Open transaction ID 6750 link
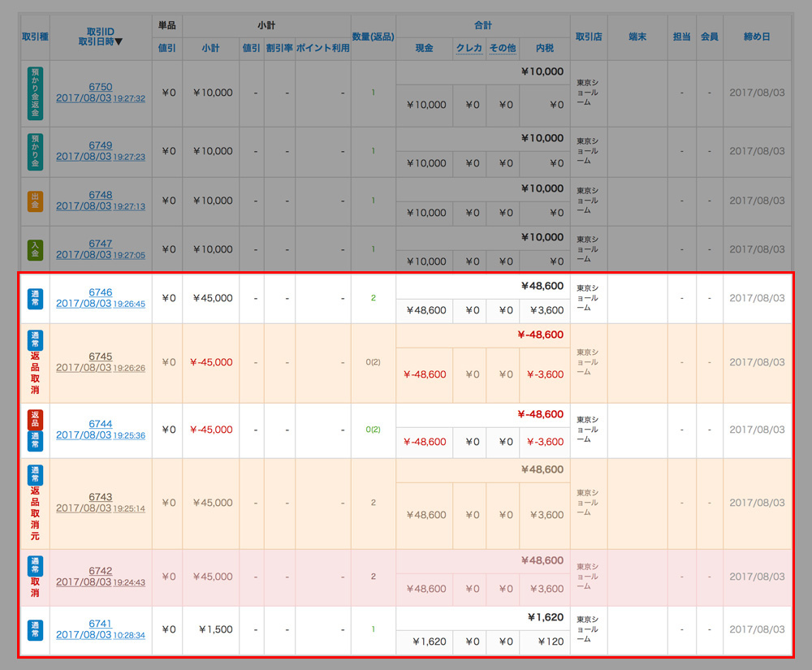The height and width of the screenshot is (670, 812). click(x=101, y=87)
